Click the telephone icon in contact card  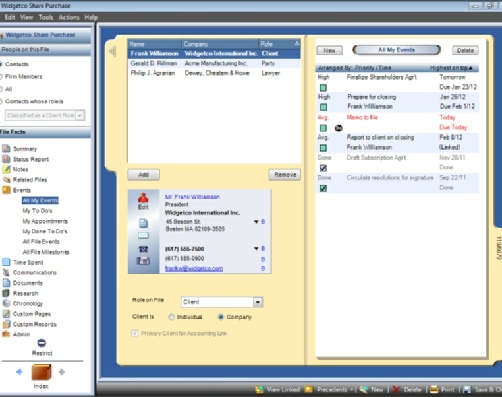(143, 249)
